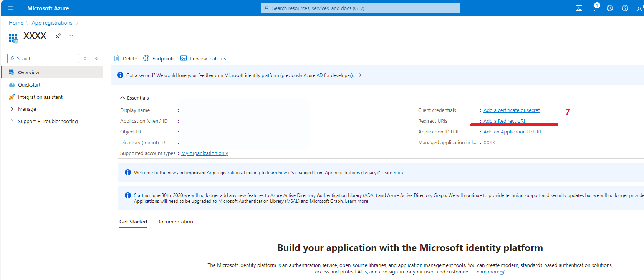Screen dimensions: 644x280
Task: Click the info icon on feedback banner
Action: pos(120,75)
